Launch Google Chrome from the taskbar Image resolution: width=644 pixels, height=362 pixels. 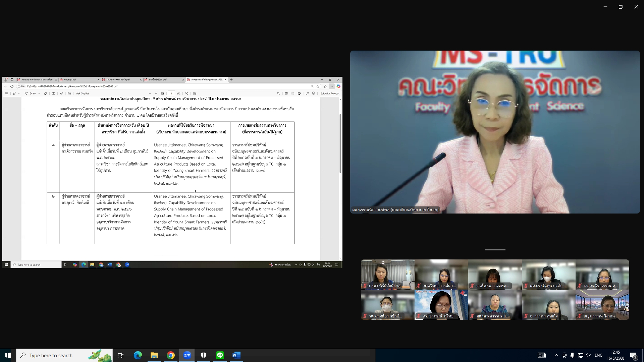171,355
